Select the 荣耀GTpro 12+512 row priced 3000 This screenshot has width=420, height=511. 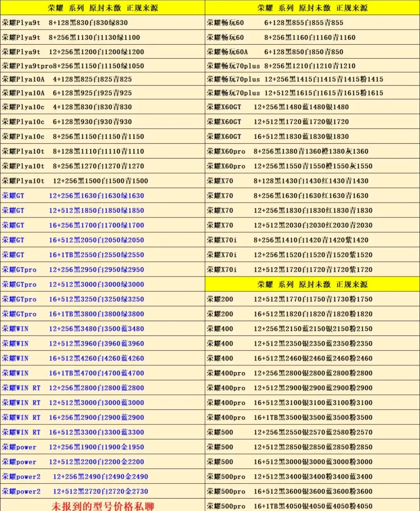pyautogui.click(x=103, y=284)
